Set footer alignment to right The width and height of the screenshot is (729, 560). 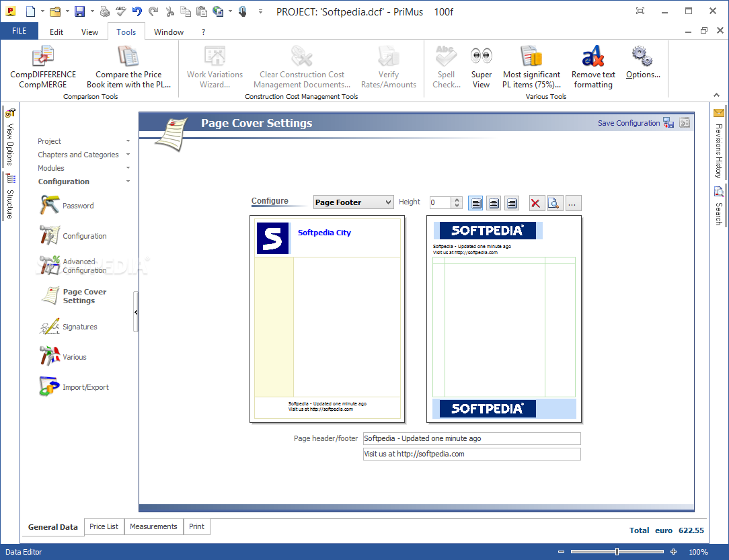tap(512, 203)
